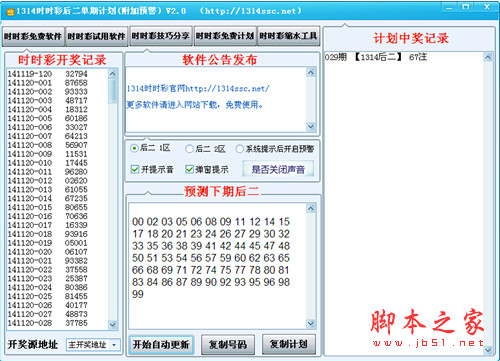The height and width of the screenshot is (361, 500).
Task: Click the 是否关闭声音 button
Action: click(278, 169)
